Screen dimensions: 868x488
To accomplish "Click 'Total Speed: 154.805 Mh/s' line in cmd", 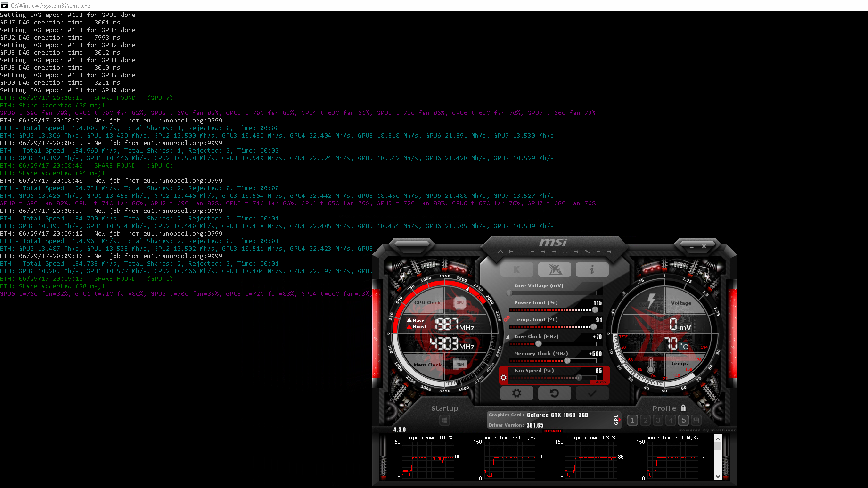I will click(x=139, y=128).
